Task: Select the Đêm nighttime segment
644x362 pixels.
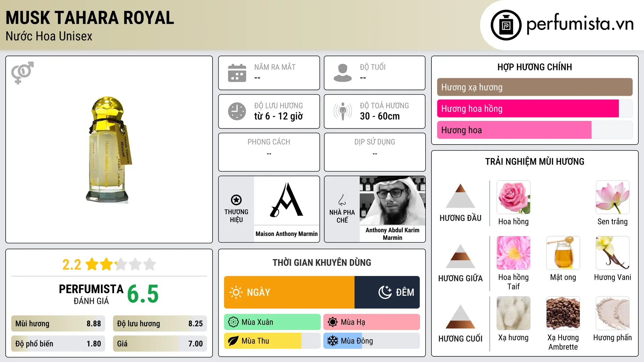Action: [387, 292]
